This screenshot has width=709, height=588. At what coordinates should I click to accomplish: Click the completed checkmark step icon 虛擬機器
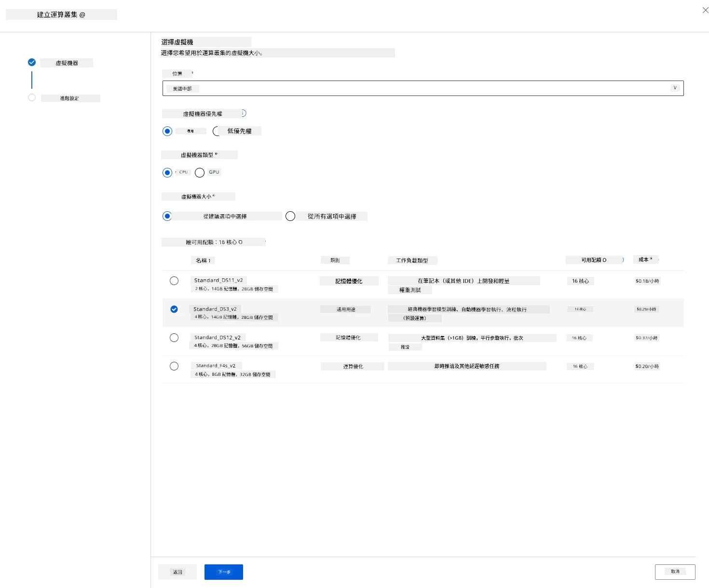[32, 62]
